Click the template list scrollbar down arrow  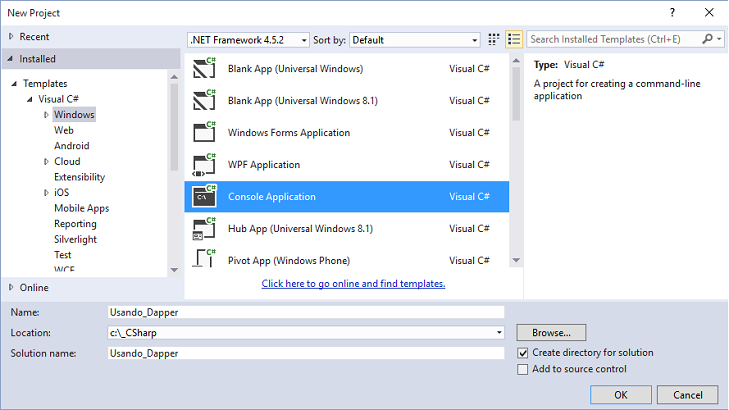pyautogui.click(x=516, y=260)
